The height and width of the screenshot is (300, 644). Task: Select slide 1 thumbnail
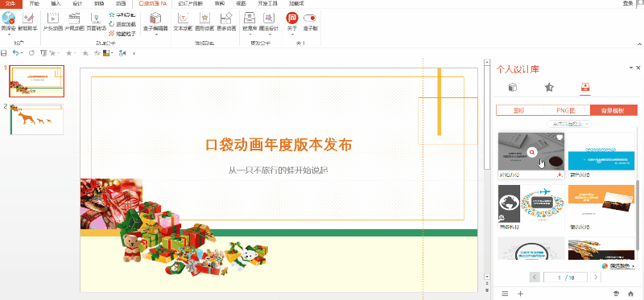coord(36,81)
